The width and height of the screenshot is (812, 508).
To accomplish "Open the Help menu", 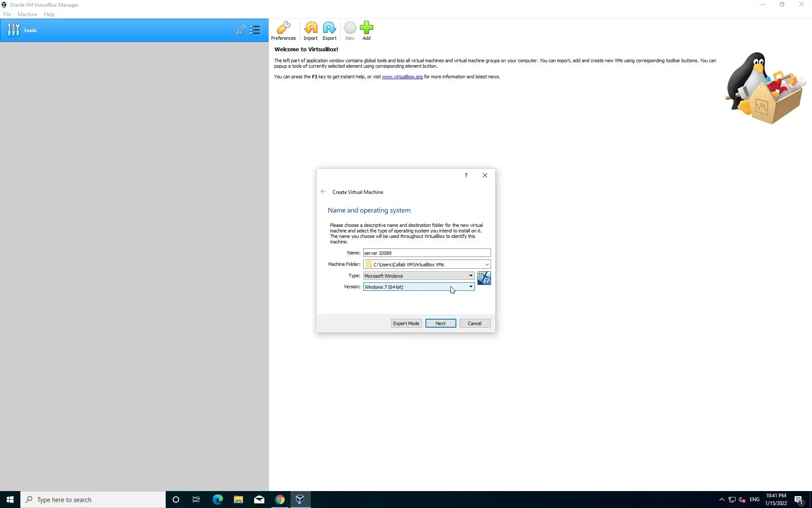I will pos(49,14).
